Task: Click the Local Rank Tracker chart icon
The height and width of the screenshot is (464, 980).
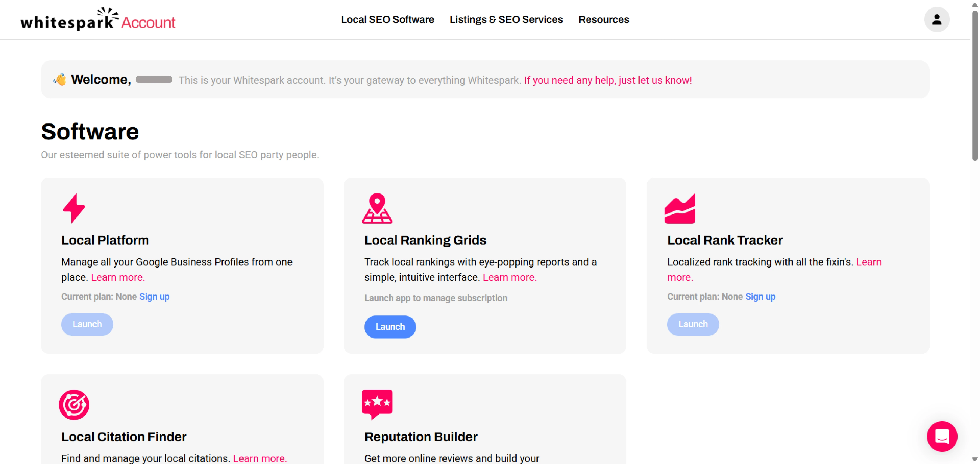Action: pyautogui.click(x=680, y=208)
